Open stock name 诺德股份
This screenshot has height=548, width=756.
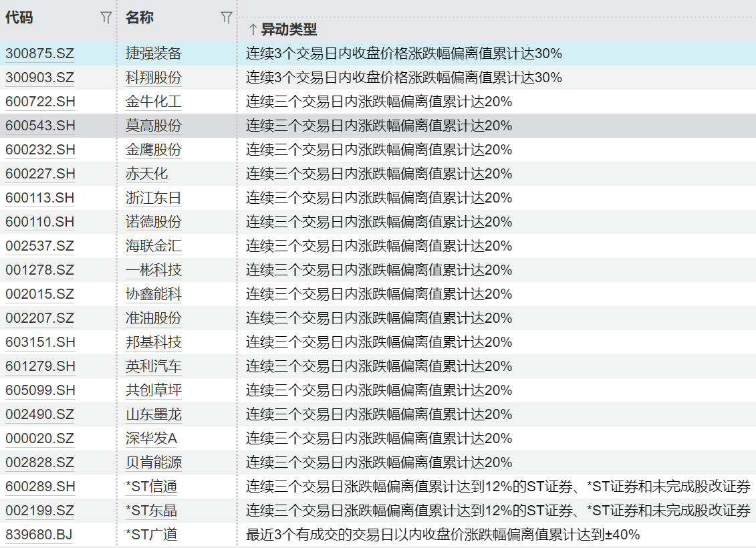153,222
